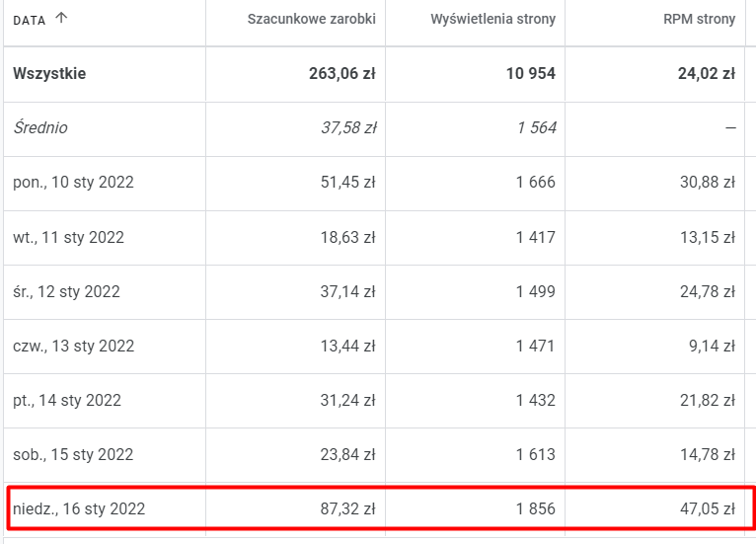Screen dimensions: 756x544
Task: Click the 1 856 page views cell
Action: coord(533,509)
